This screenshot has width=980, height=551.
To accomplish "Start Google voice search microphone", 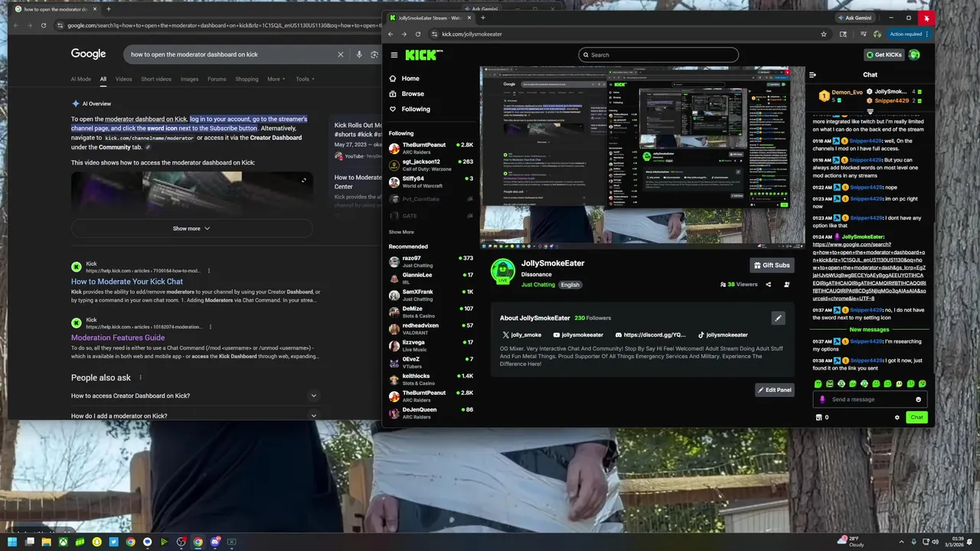I will (x=359, y=54).
